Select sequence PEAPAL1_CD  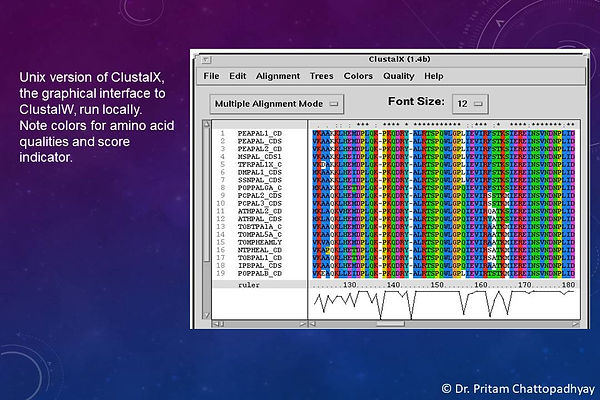[259, 133]
